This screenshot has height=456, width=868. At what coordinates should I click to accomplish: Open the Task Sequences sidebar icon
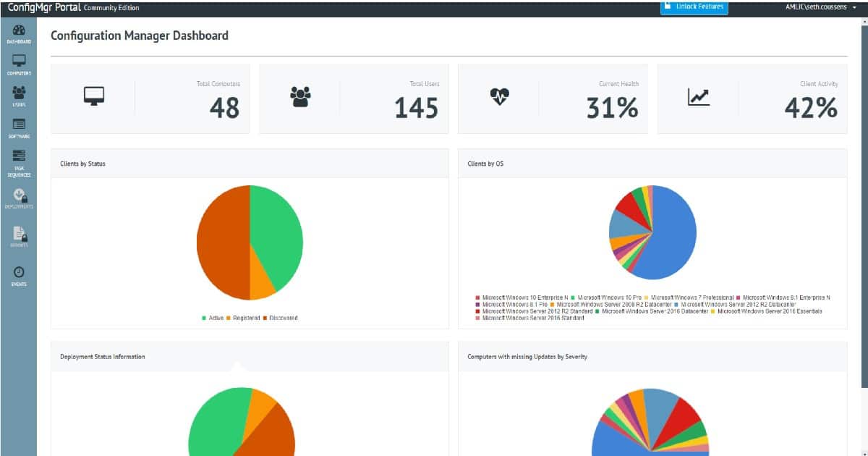pos(19,163)
